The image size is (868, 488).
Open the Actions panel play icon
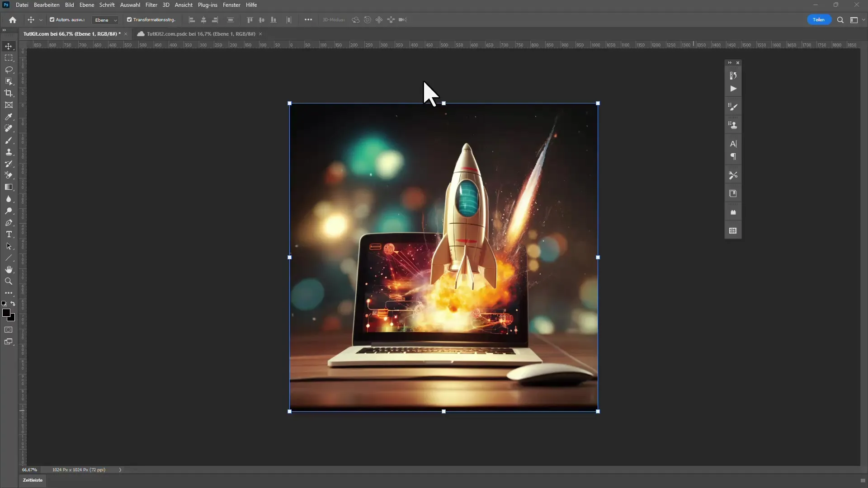pyautogui.click(x=733, y=89)
